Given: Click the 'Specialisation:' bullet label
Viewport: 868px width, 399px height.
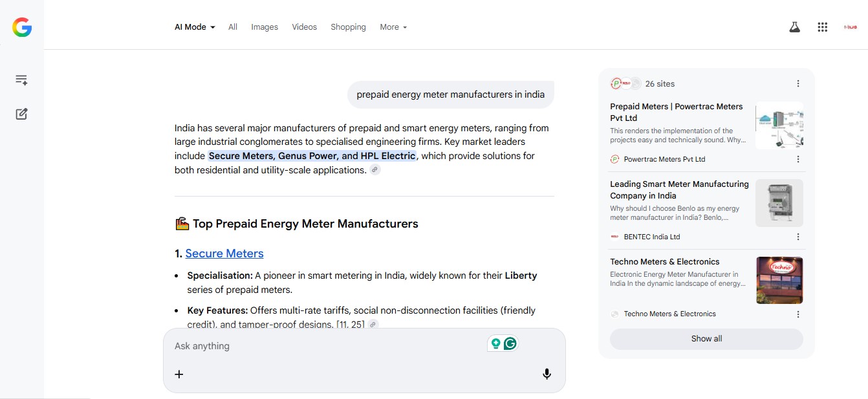Looking at the screenshot, I should coord(220,275).
